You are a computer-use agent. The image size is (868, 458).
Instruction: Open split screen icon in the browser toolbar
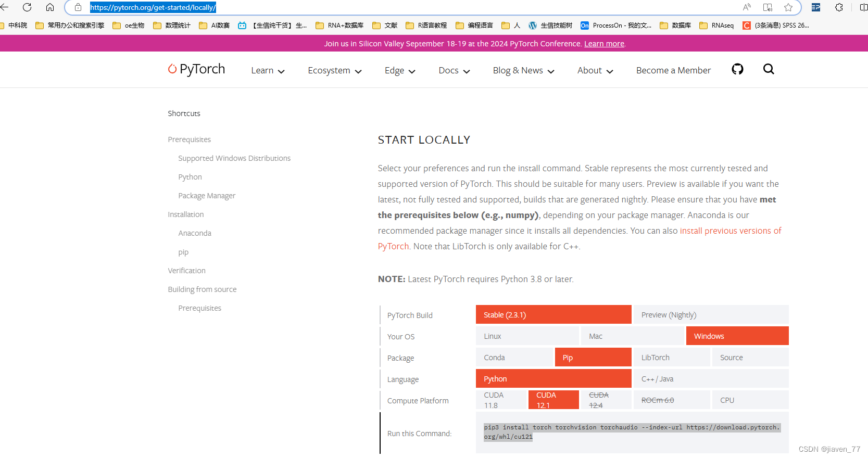[863, 7]
